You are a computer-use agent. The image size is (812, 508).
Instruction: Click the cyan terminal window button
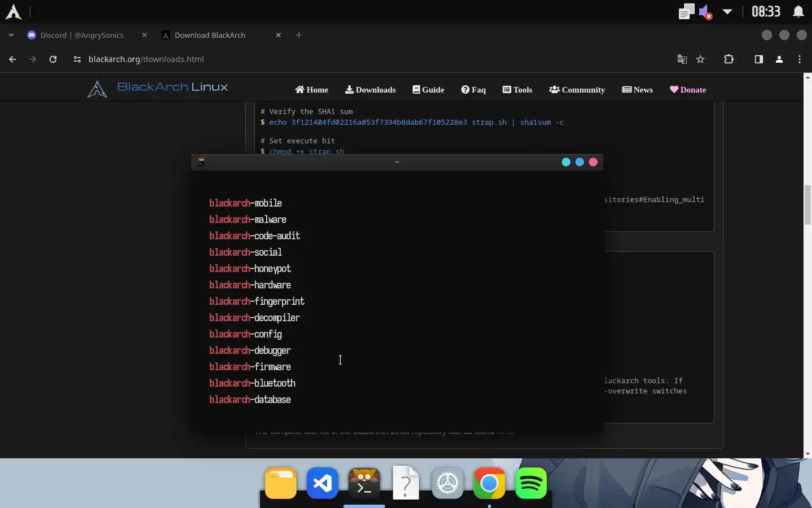click(566, 162)
